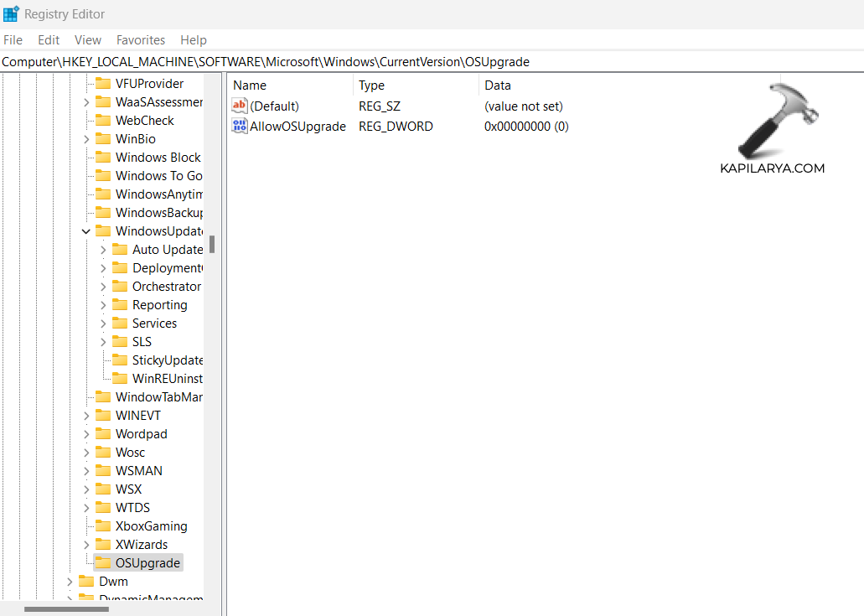Expand the Auto Update subkey
The height and width of the screenshot is (616, 864).
click(x=103, y=250)
